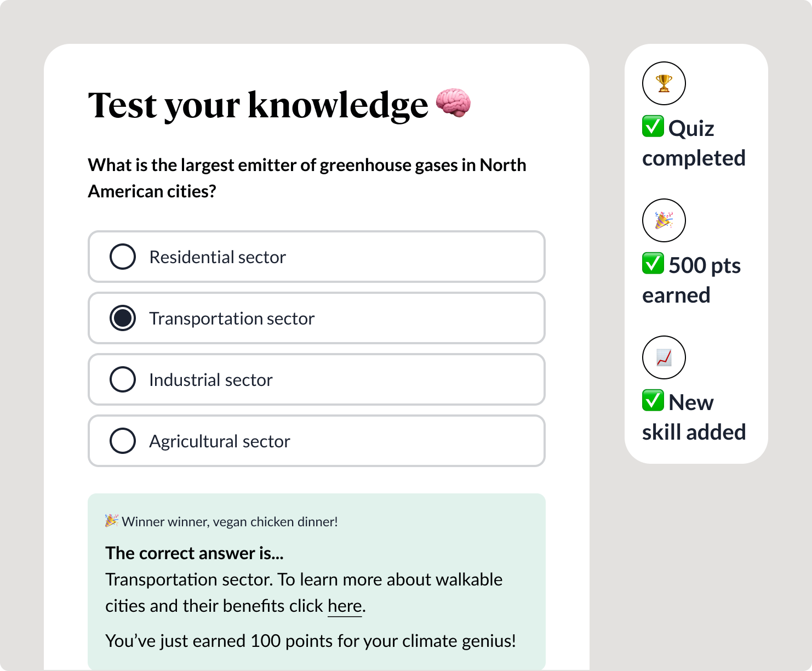Open the 'here' link about walkable cities
This screenshot has width=812, height=671.
pos(345,606)
